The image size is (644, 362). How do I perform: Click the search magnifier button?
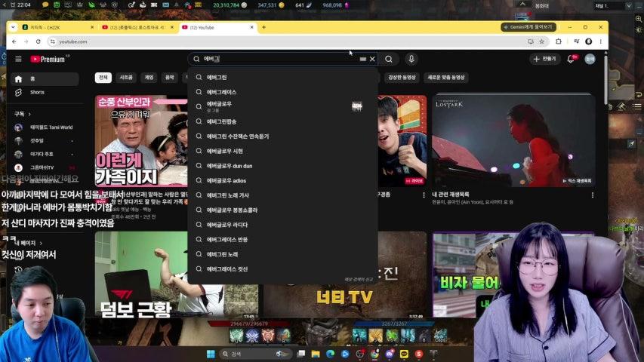coord(389,59)
